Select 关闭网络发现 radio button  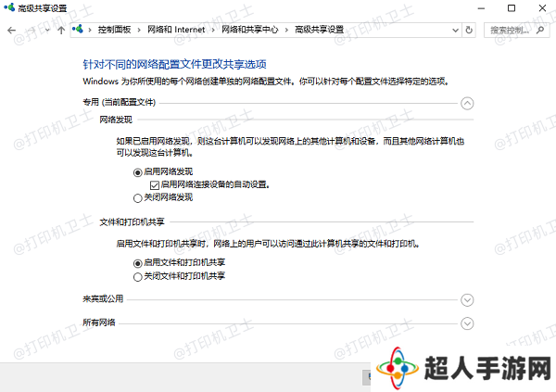(138, 197)
